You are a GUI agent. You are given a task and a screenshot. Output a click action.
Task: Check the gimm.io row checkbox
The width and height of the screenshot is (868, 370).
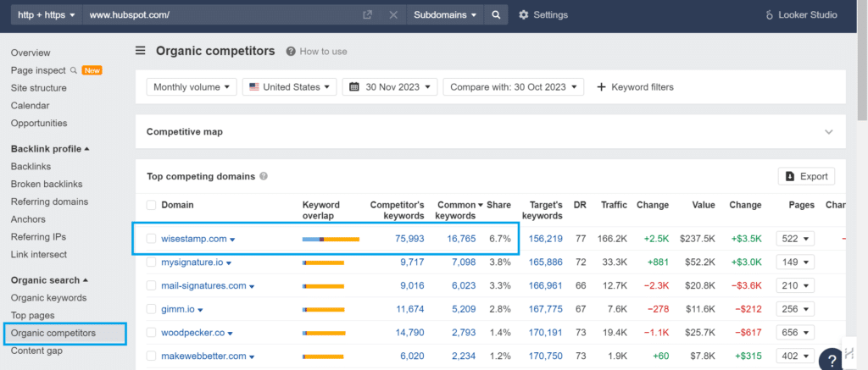click(x=151, y=309)
